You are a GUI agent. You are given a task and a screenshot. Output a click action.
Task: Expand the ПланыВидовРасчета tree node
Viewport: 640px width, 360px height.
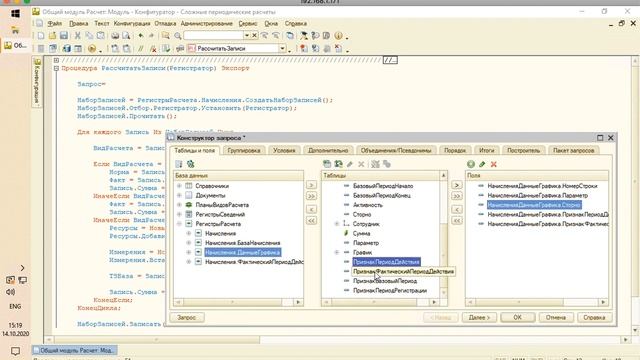click(179, 205)
